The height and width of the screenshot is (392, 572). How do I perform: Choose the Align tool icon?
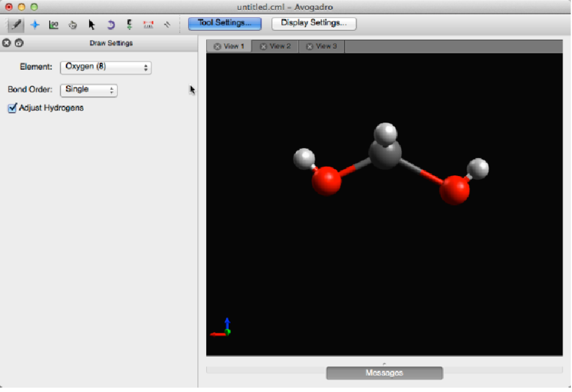167,25
